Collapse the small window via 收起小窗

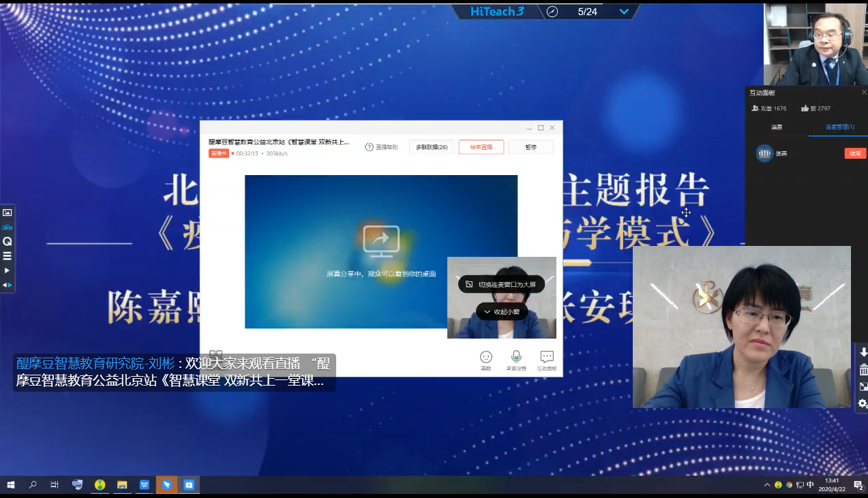pos(502,312)
